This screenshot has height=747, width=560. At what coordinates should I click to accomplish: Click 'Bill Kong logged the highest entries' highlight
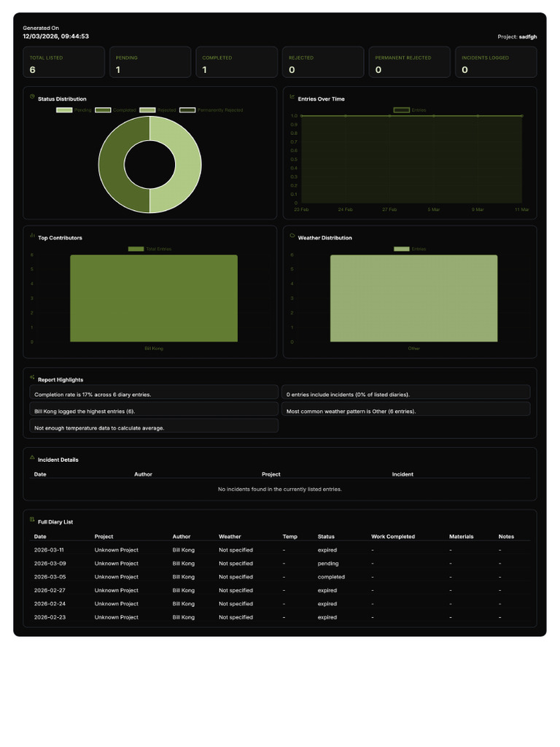[x=154, y=409]
